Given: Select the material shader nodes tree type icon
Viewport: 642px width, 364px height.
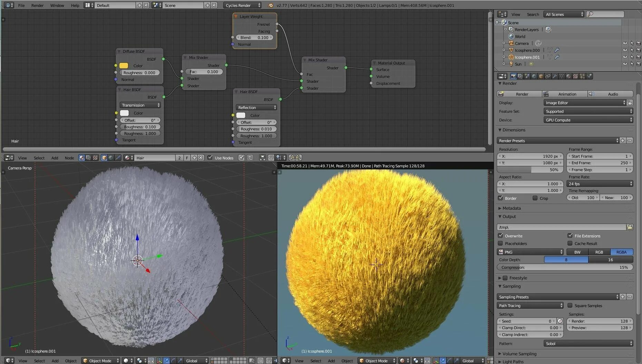Looking at the screenshot, I should tap(81, 158).
